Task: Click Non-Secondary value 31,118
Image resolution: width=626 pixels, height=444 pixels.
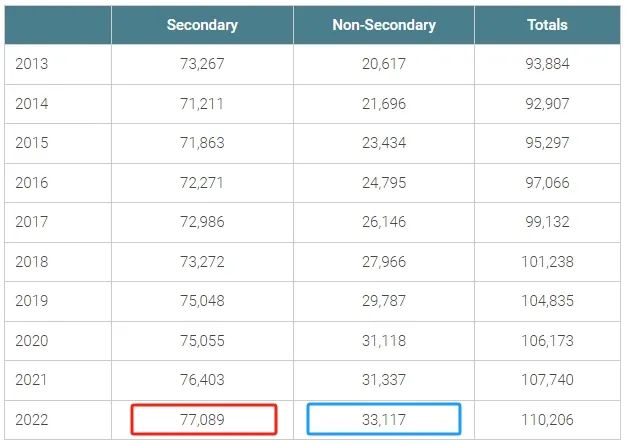Action: pos(384,340)
